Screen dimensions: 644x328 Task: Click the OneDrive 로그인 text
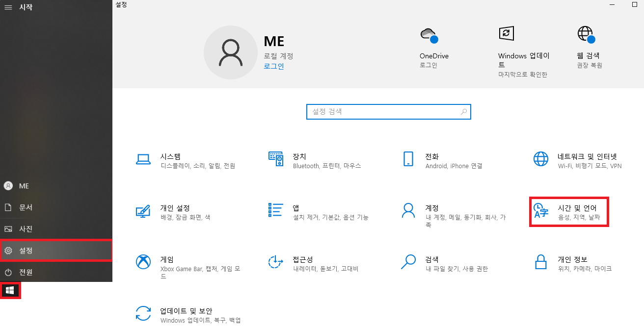428,65
